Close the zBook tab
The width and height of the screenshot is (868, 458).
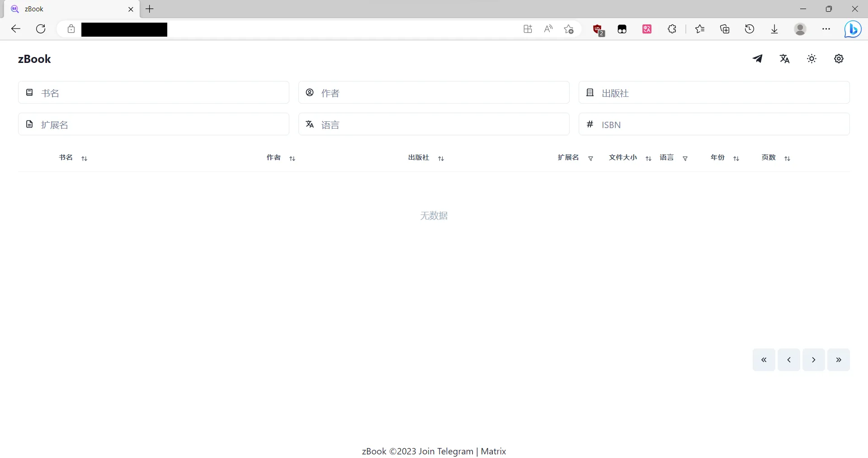point(131,9)
